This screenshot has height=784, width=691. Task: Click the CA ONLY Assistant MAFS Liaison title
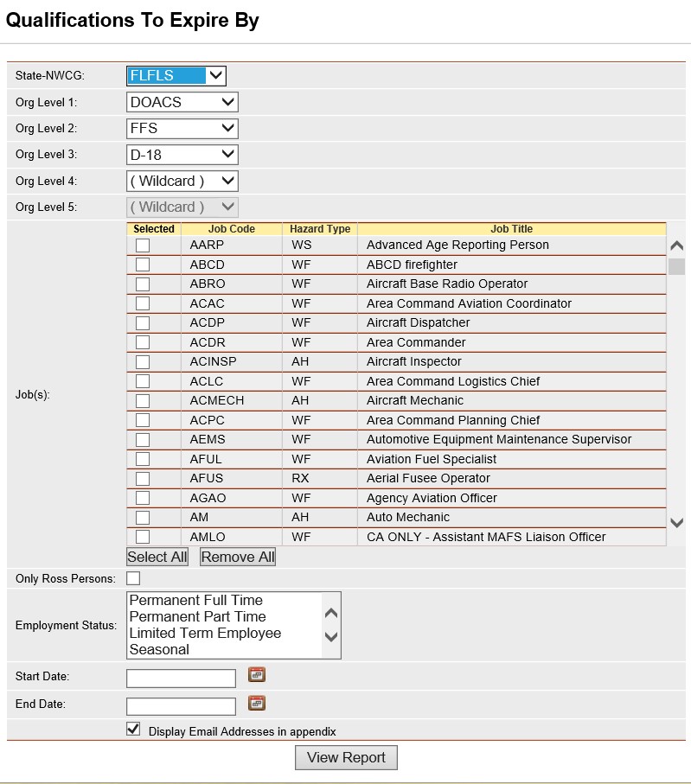(x=486, y=537)
